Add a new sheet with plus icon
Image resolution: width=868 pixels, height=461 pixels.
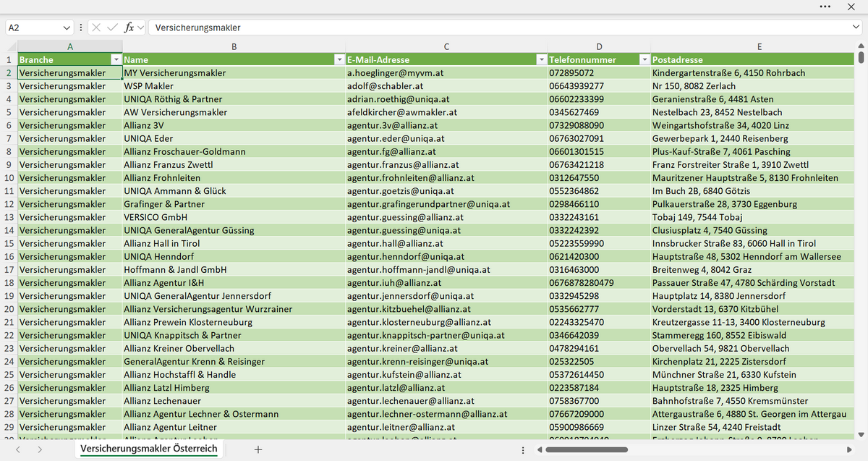click(258, 449)
